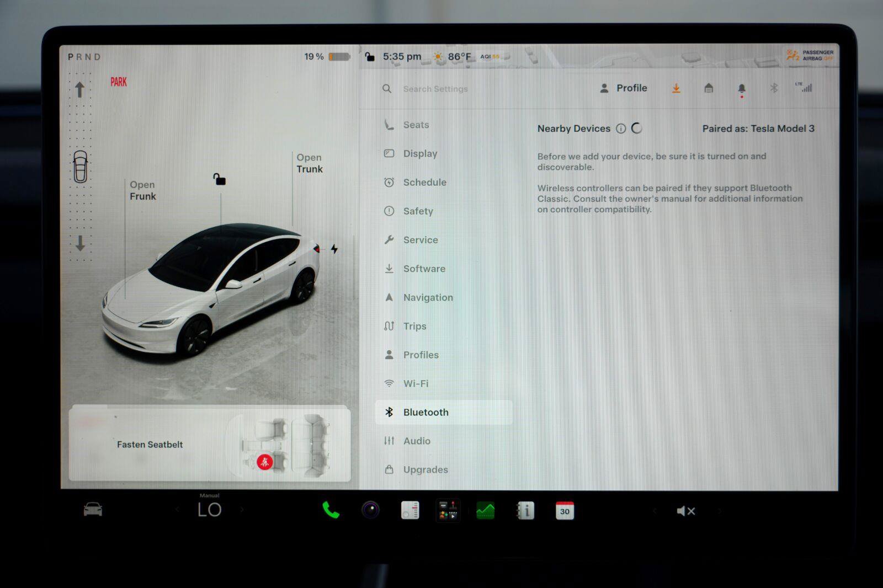Unmute the volume speaker icon

click(x=685, y=511)
